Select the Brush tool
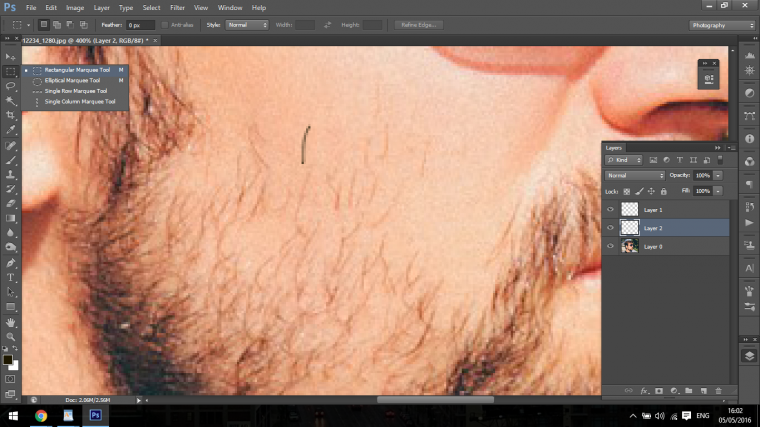The height and width of the screenshot is (427, 760). (x=10, y=160)
